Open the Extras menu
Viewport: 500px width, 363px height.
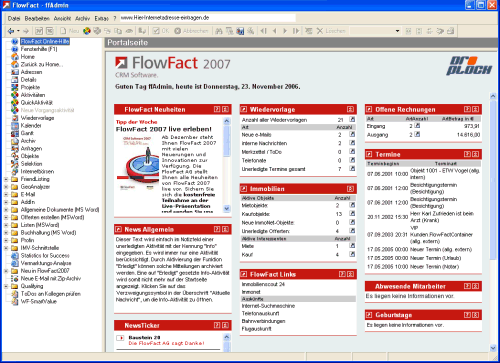[102, 18]
